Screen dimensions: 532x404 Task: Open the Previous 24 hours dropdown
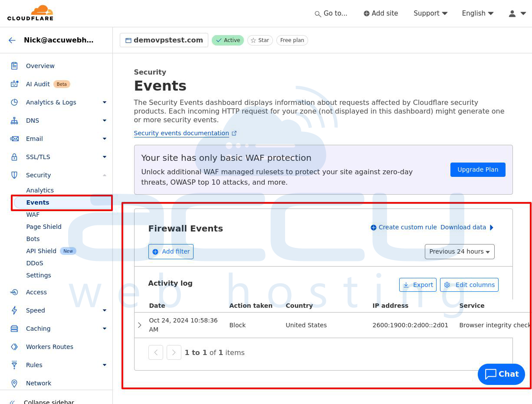(x=460, y=251)
